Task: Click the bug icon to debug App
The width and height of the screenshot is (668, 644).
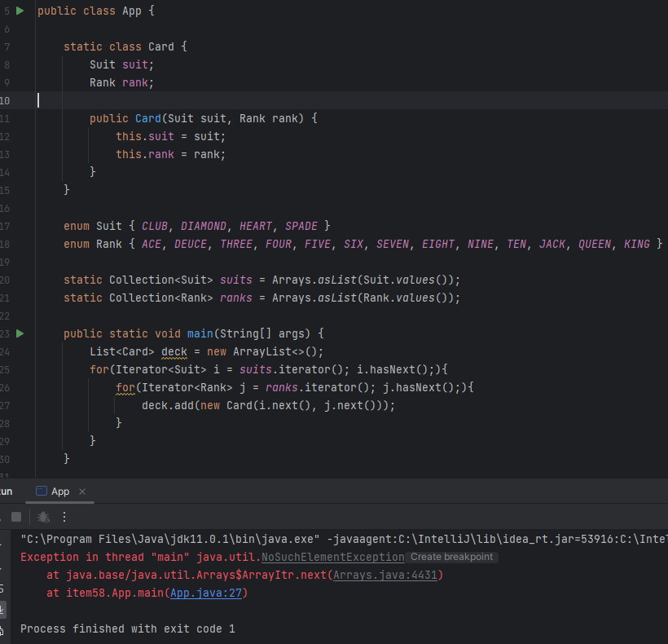Action: [43, 517]
